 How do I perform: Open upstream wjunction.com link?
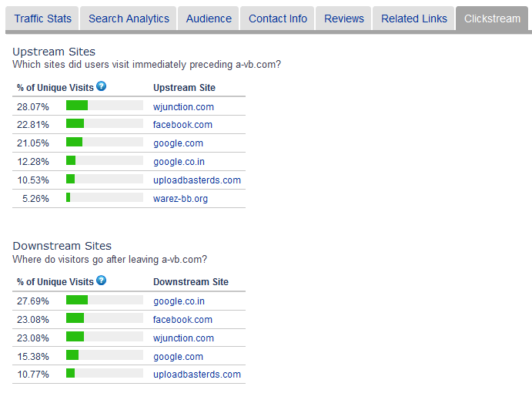click(183, 106)
